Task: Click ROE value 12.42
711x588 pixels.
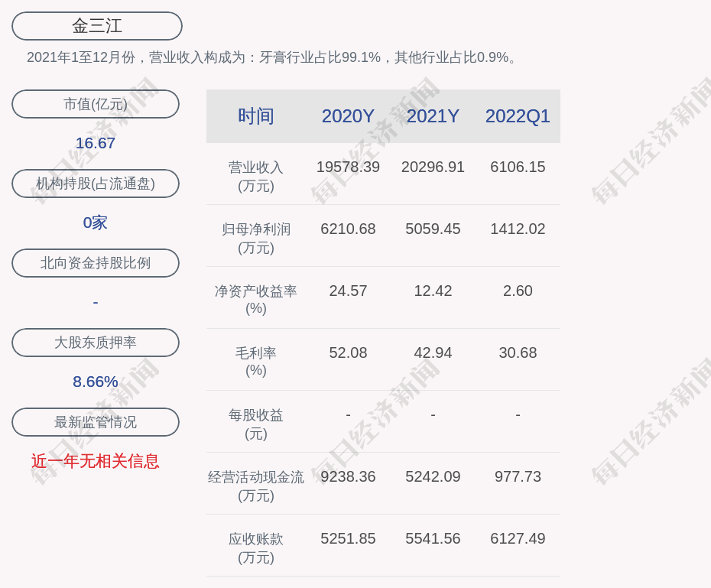Action: click(433, 291)
